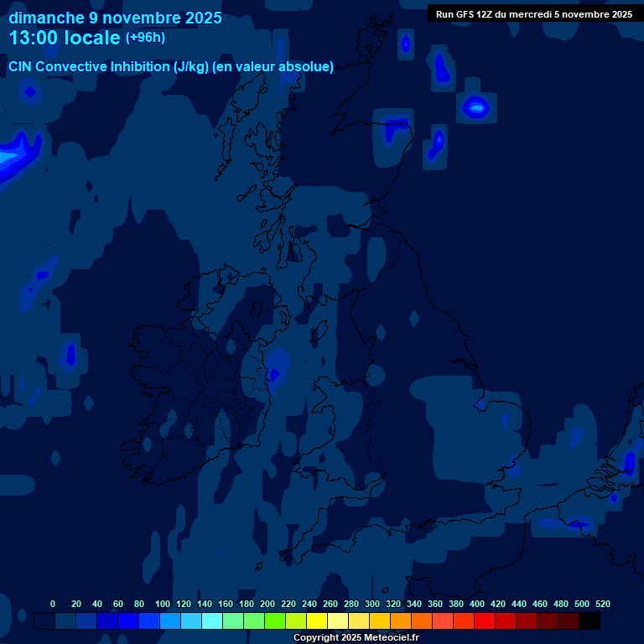
Task: Click the black swatch at legend's right end
Action: click(x=589, y=621)
